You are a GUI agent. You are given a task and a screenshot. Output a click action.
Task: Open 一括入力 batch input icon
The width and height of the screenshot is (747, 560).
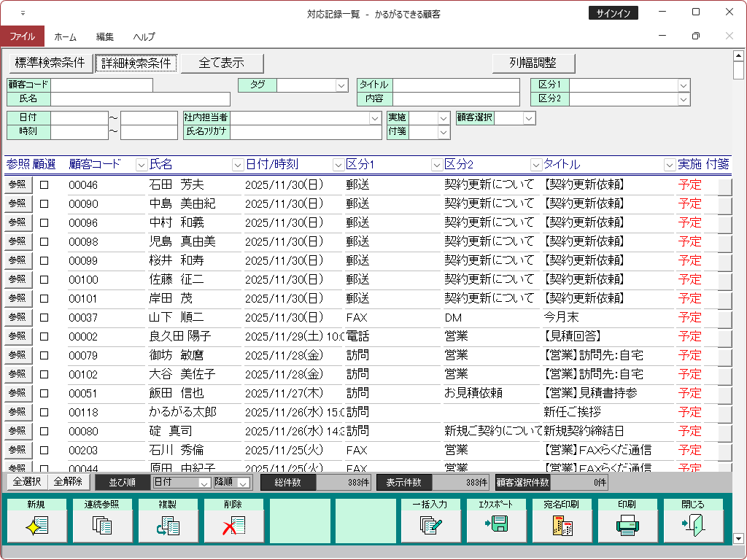pos(430,525)
